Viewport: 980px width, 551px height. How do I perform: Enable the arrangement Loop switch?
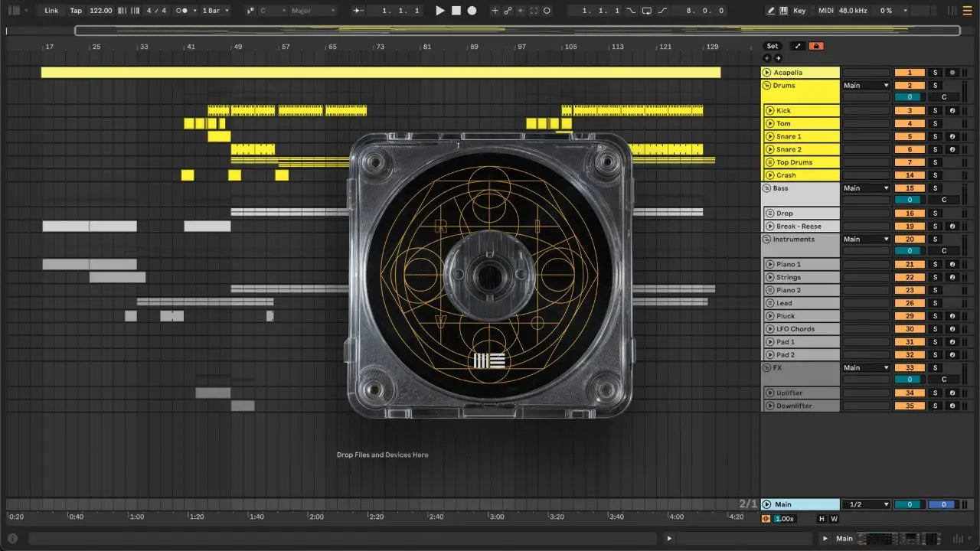tap(647, 11)
